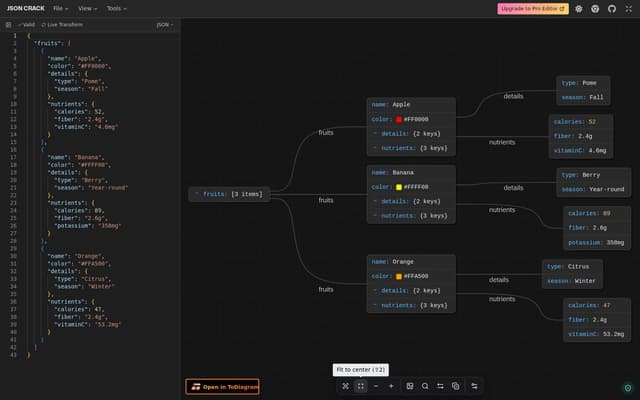Click the save image toolbar icon
The image size is (640, 400).
coord(410,386)
